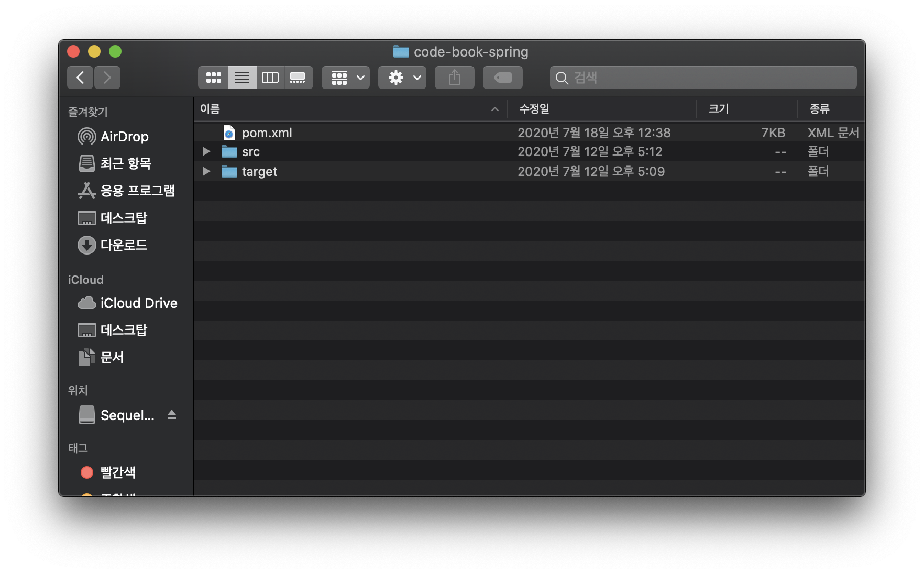Screen dimensions: 924x574
Task: Eject the Sequel... volume
Action: click(x=172, y=415)
